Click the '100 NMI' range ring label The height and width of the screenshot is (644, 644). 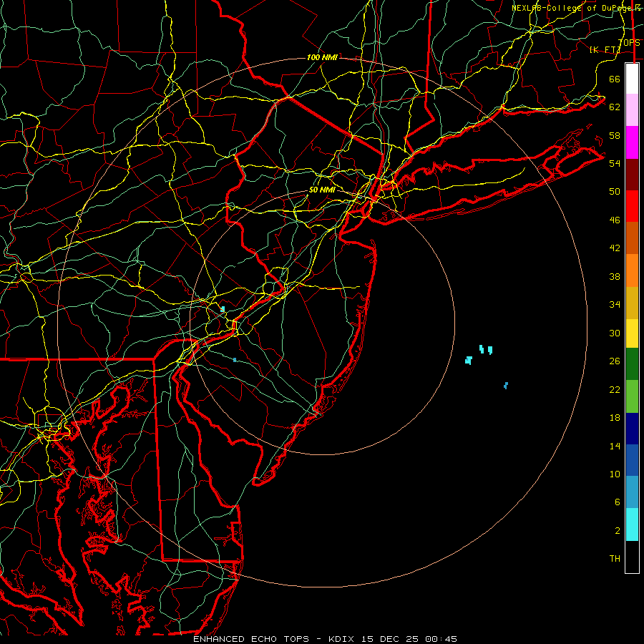322,57
